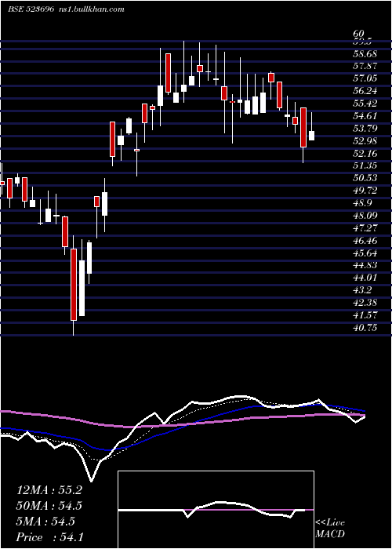Click the 42.38 price level label
This screenshot has height=549, width=392.
pos(365,303)
